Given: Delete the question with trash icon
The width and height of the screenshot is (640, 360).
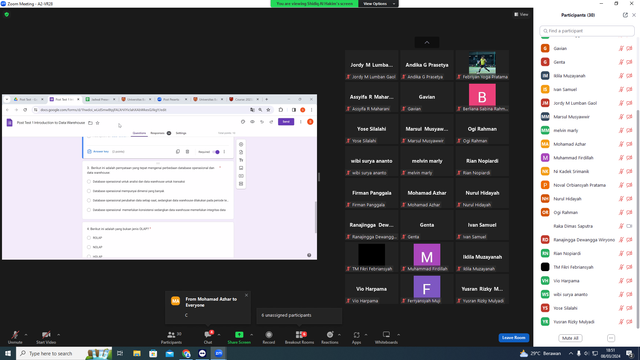Looking at the screenshot, I should click(x=187, y=151).
